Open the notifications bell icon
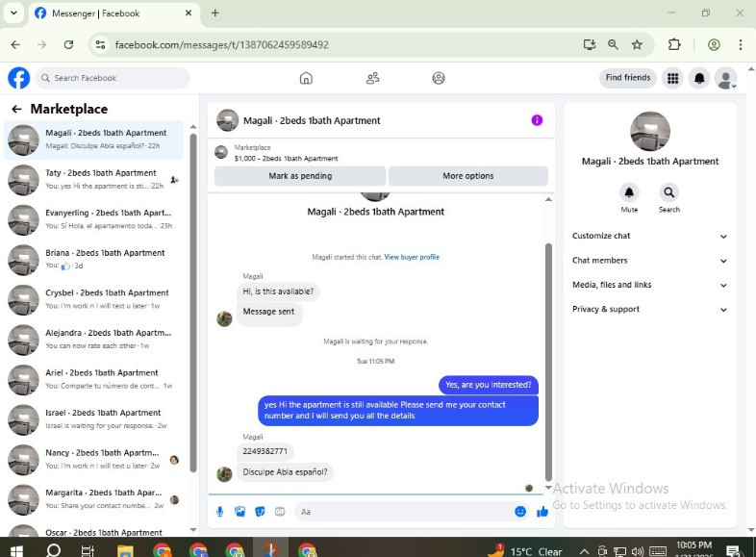Screen dimensions: 756x557 coord(699,78)
